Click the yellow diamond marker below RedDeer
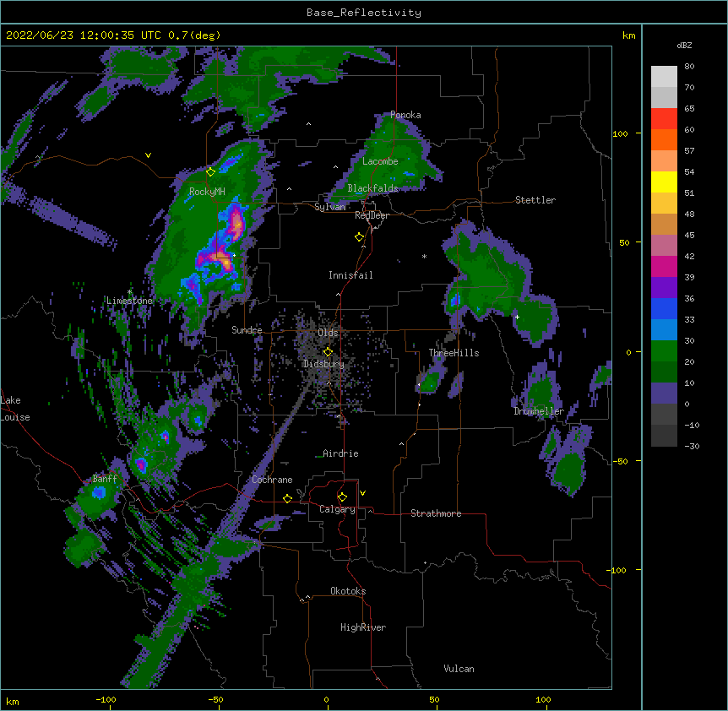The width and height of the screenshot is (728, 711). point(360,237)
